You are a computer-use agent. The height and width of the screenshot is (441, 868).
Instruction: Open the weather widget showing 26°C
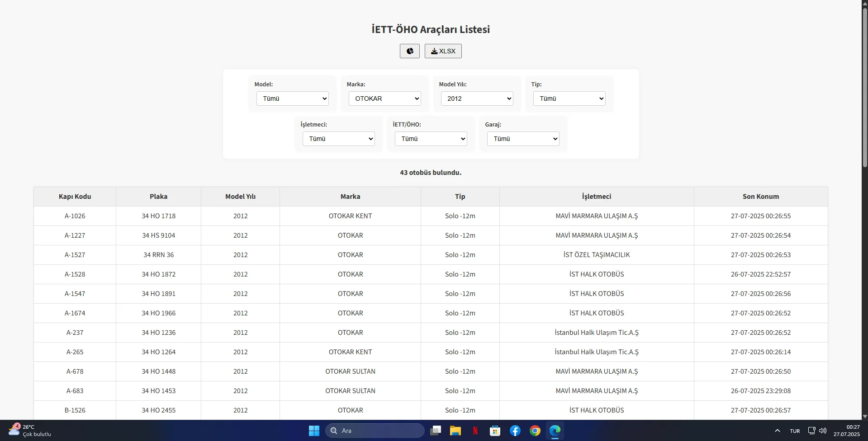(27, 430)
